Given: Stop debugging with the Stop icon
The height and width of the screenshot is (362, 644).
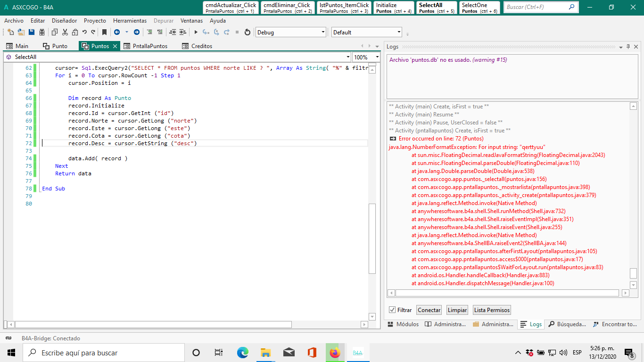Looking at the screenshot, I should pyautogui.click(x=236, y=32).
